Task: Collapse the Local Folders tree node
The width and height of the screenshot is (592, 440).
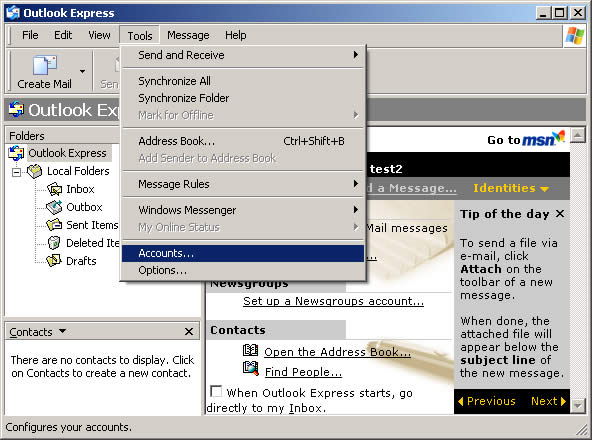Action: tap(16, 172)
